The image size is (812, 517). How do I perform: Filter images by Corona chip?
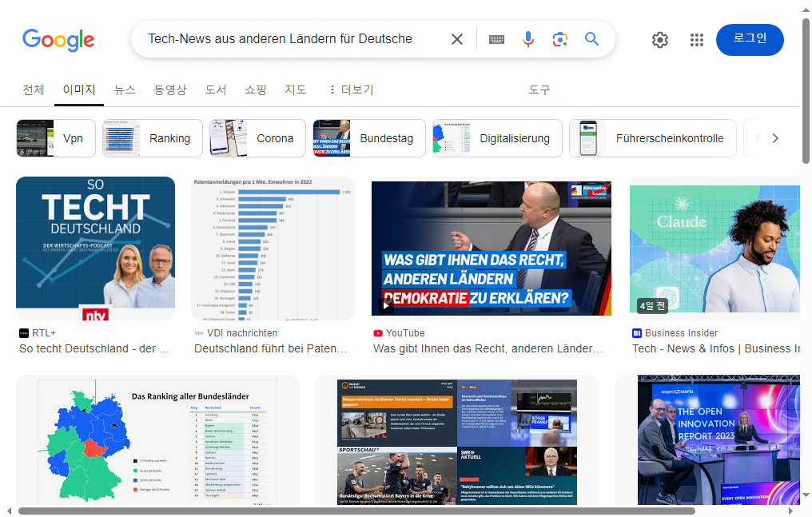pos(257,138)
